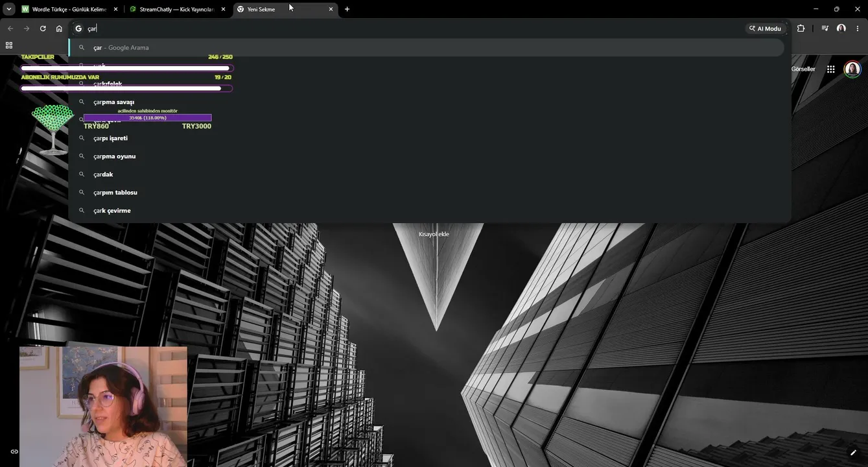Open the tab search dropdown arrow
868x467 pixels.
click(x=9, y=9)
